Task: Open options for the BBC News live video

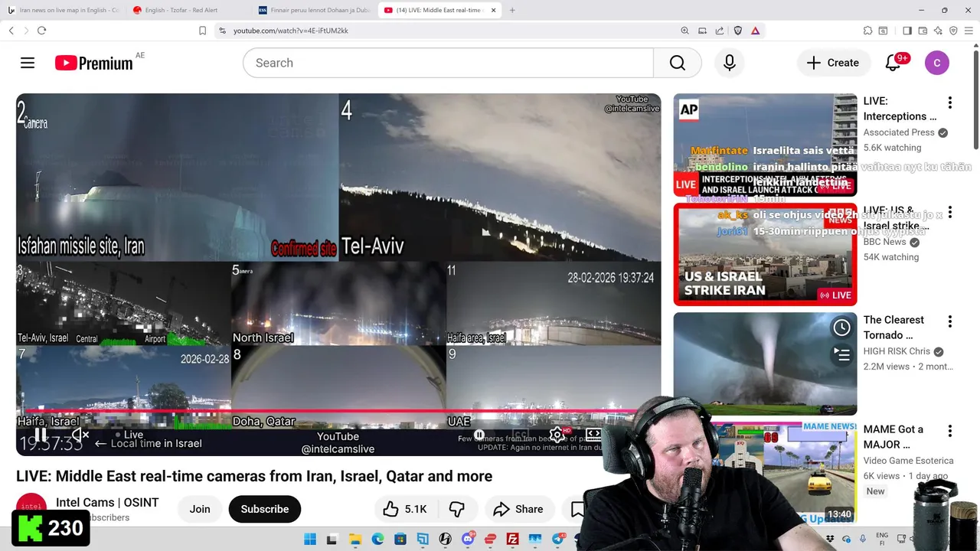Action: (x=950, y=212)
